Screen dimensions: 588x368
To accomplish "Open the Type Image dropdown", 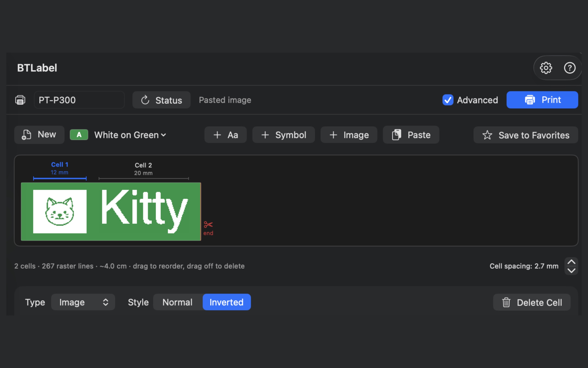I will coord(83,302).
